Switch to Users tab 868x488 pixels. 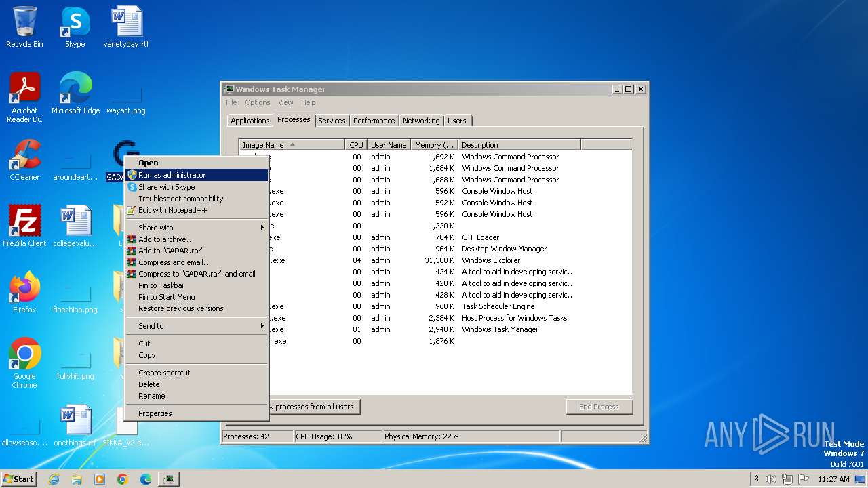pos(457,121)
